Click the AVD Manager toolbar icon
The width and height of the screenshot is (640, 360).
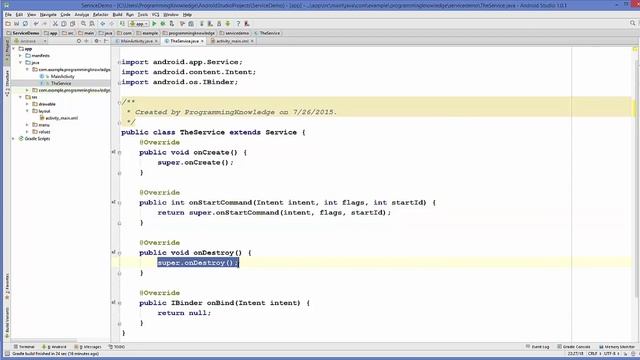[210, 24]
